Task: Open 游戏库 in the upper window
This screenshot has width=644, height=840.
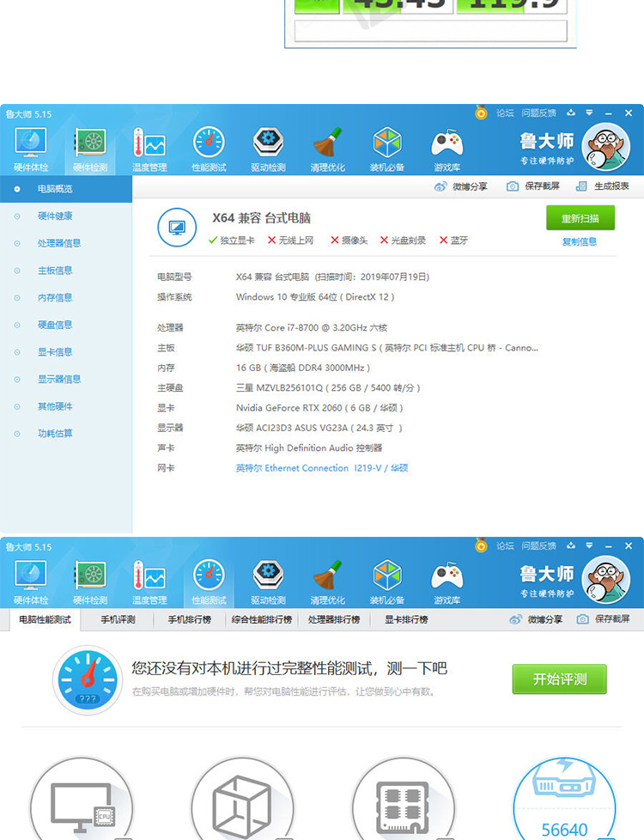Action: pyautogui.click(x=447, y=149)
